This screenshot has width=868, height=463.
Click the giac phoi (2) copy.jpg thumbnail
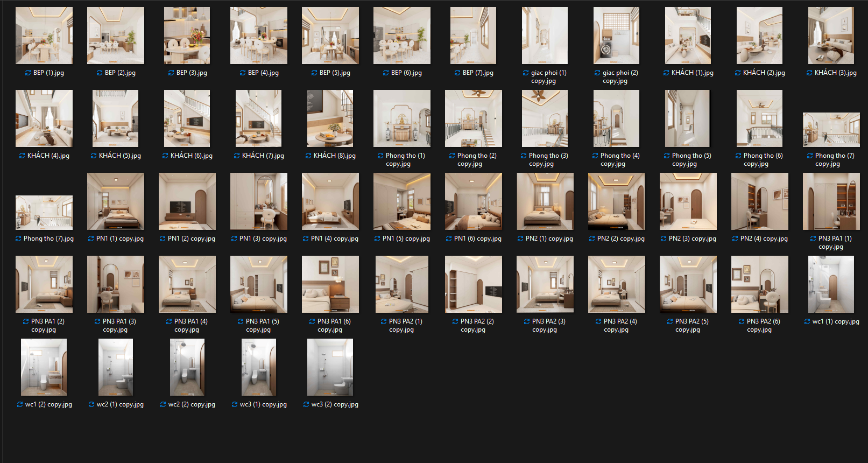[x=617, y=36]
